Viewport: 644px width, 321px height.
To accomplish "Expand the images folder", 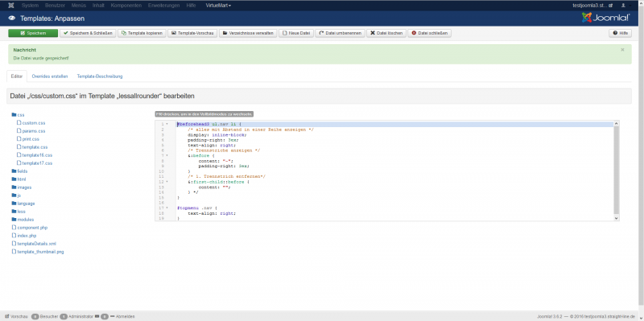I will (x=22, y=187).
